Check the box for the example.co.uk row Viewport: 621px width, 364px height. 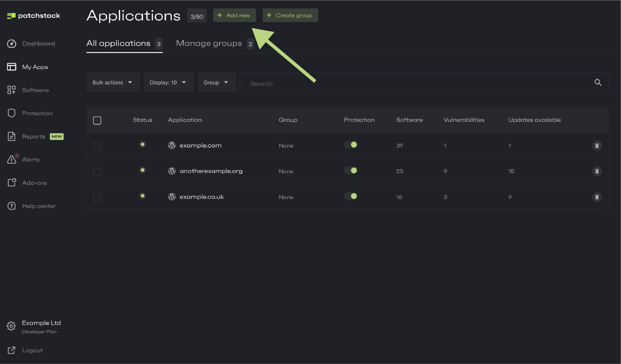pyautogui.click(x=97, y=197)
